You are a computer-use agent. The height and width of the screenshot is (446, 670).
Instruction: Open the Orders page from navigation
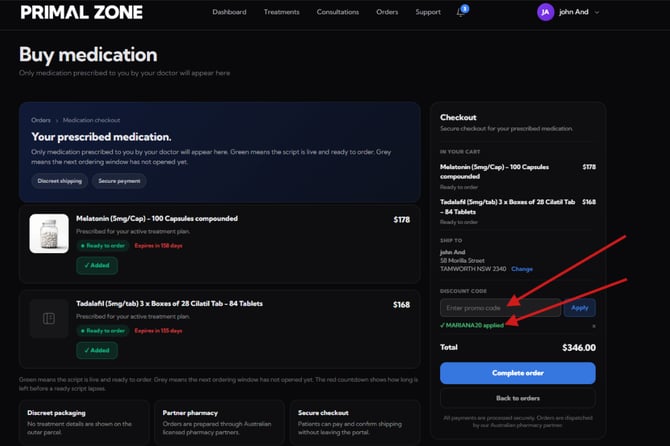pos(387,12)
